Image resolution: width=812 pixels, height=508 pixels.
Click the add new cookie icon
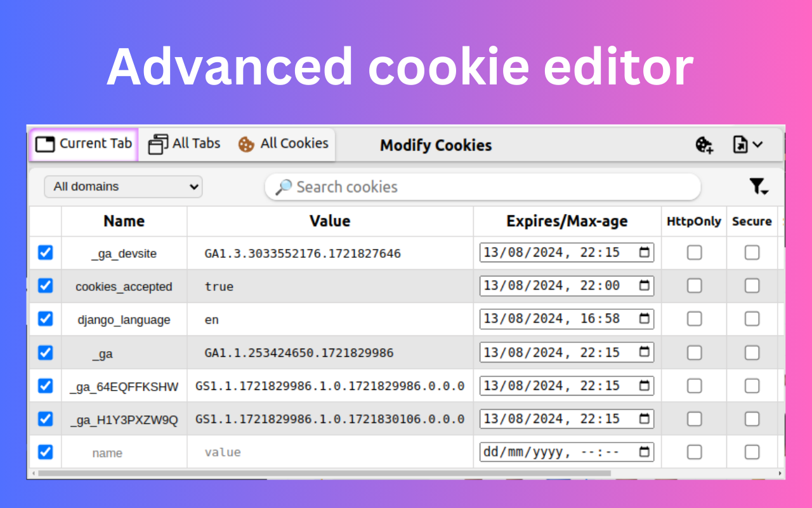pyautogui.click(x=704, y=145)
